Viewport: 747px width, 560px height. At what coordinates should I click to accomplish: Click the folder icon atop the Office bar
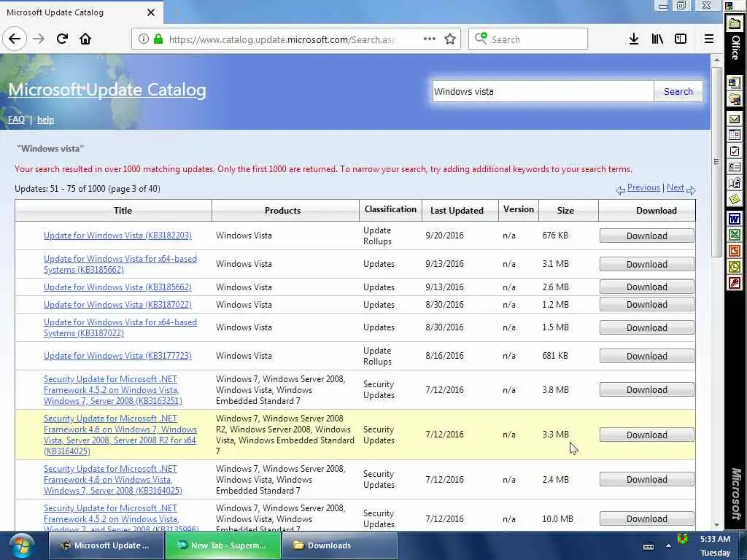pos(734,24)
